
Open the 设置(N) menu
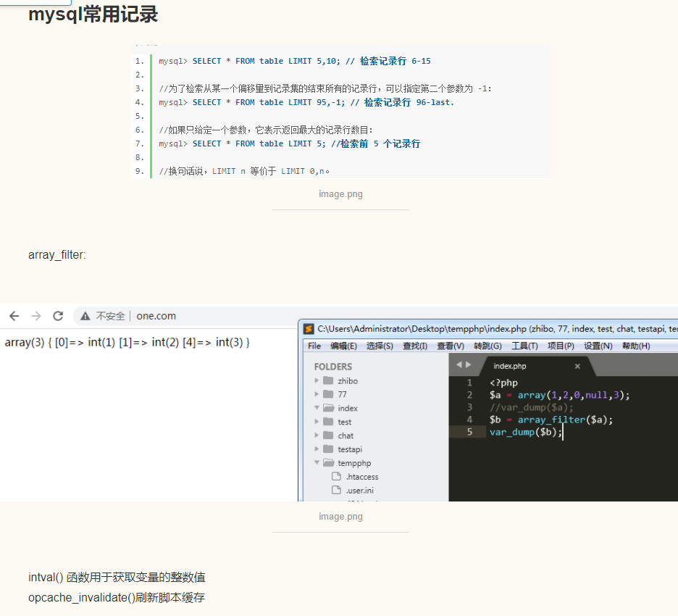[598, 346]
